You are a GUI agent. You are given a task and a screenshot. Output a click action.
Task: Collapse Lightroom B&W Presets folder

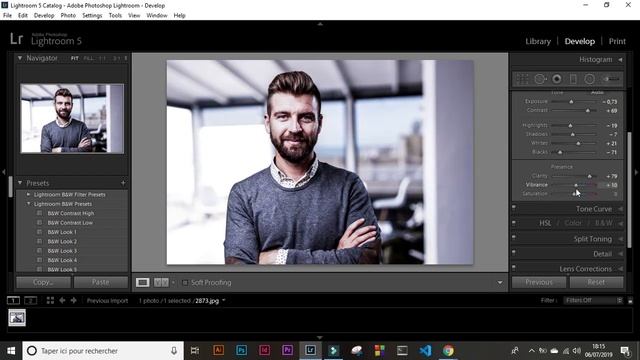[29, 204]
